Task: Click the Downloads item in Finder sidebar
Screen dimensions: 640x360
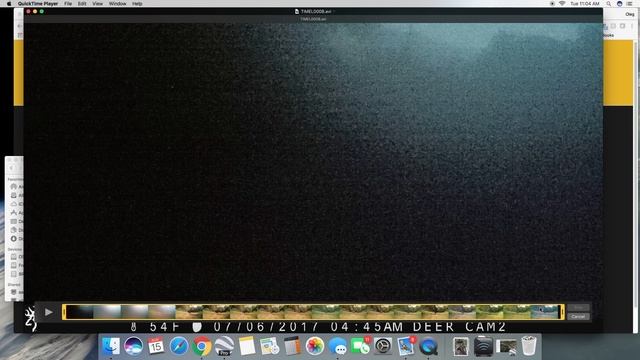Action: pyautogui.click(x=17, y=238)
